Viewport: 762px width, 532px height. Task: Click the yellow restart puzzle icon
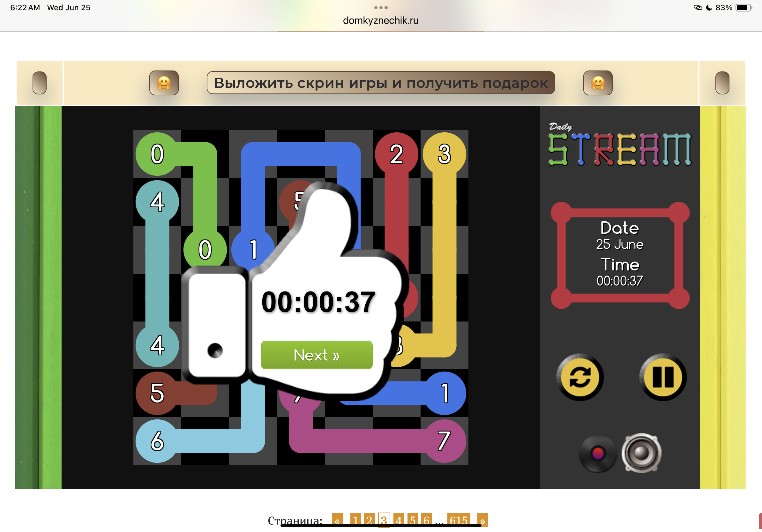tap(580, 377)
